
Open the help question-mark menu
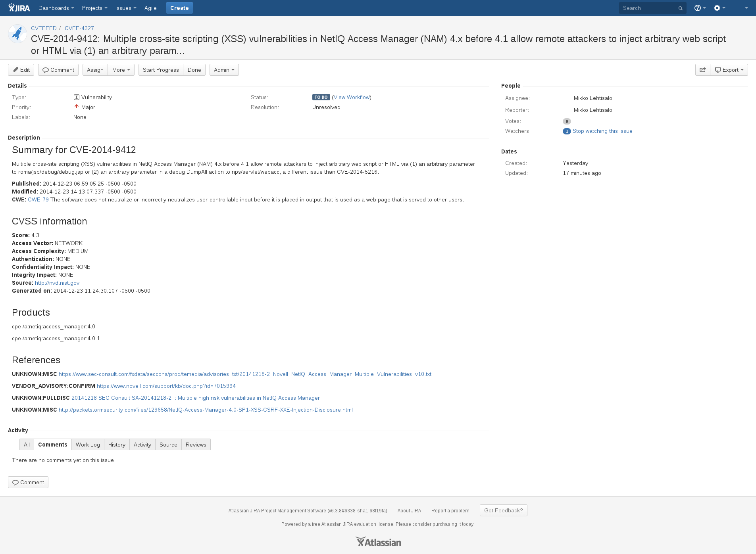[700, 8]
